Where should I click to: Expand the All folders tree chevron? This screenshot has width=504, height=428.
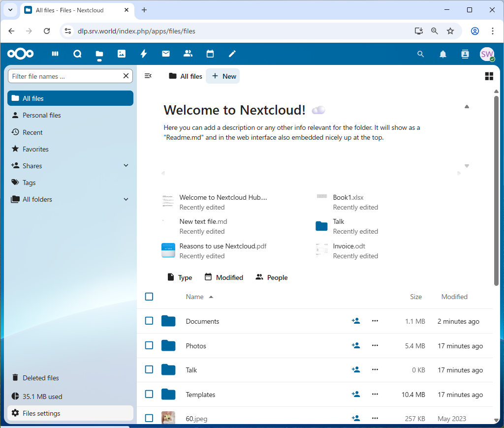click(x=126, y=199)
